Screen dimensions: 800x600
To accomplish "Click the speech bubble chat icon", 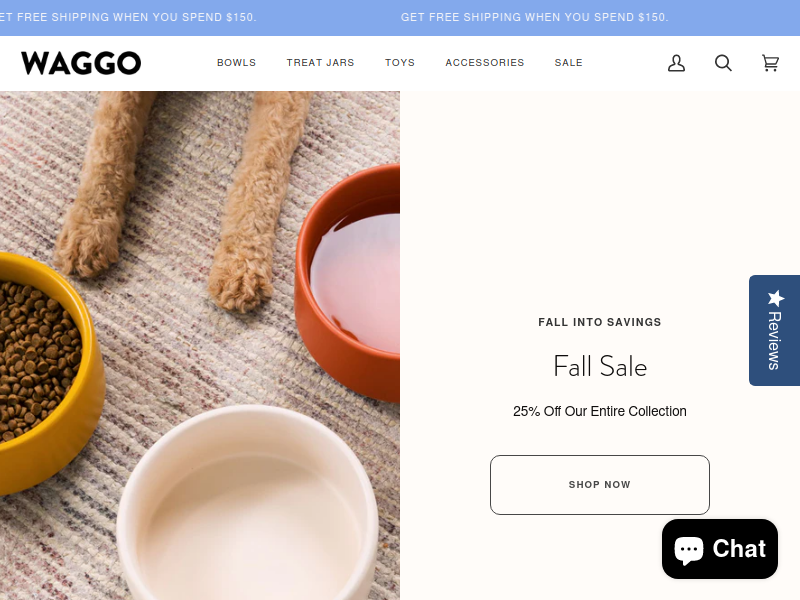I will [689, 549].
